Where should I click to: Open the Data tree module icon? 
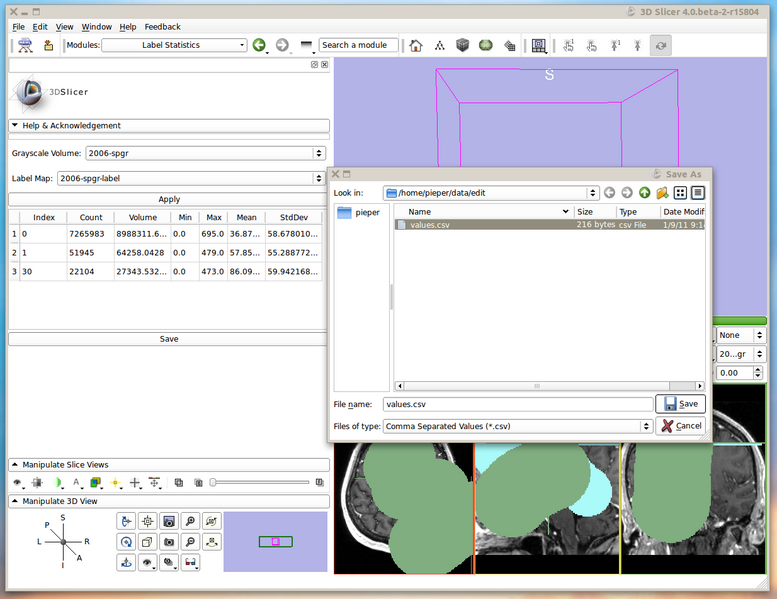439,46
